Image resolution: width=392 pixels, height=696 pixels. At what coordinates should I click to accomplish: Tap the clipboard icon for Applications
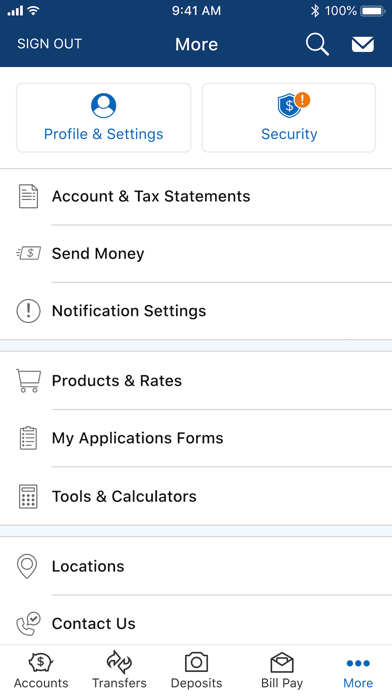coord(28,438)
